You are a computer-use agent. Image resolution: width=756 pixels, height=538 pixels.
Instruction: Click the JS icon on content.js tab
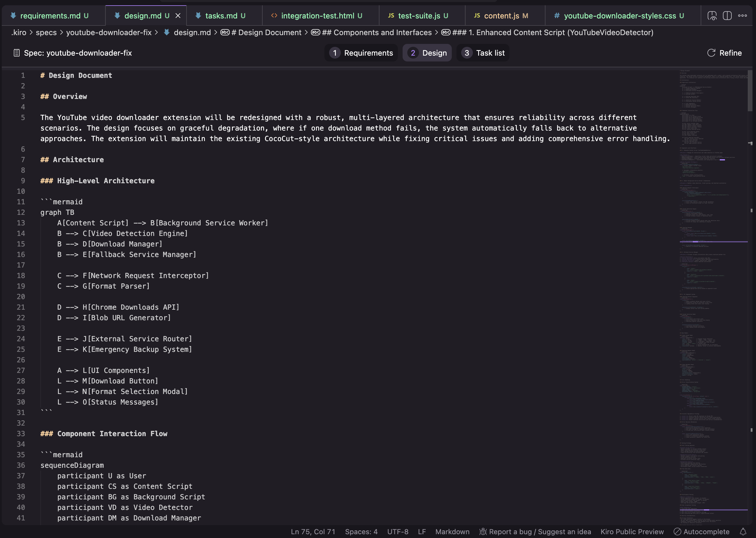point(477,15)
